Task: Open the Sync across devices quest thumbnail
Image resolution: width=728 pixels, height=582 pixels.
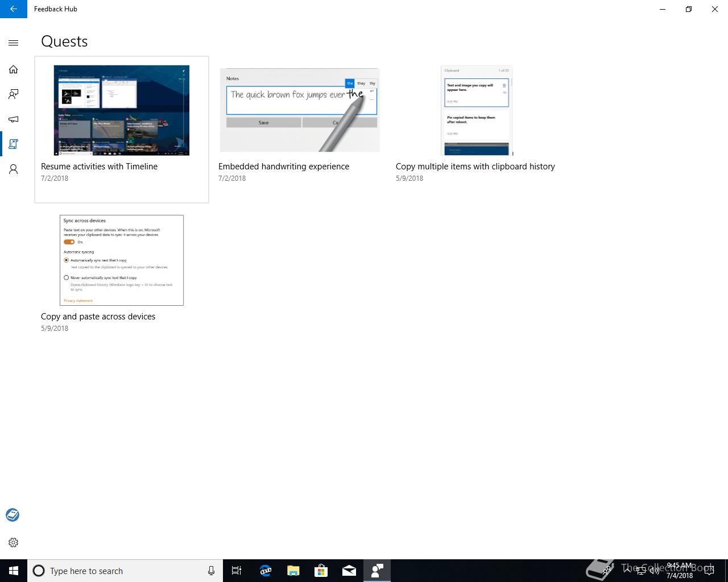Action: (x=122, y=260)
